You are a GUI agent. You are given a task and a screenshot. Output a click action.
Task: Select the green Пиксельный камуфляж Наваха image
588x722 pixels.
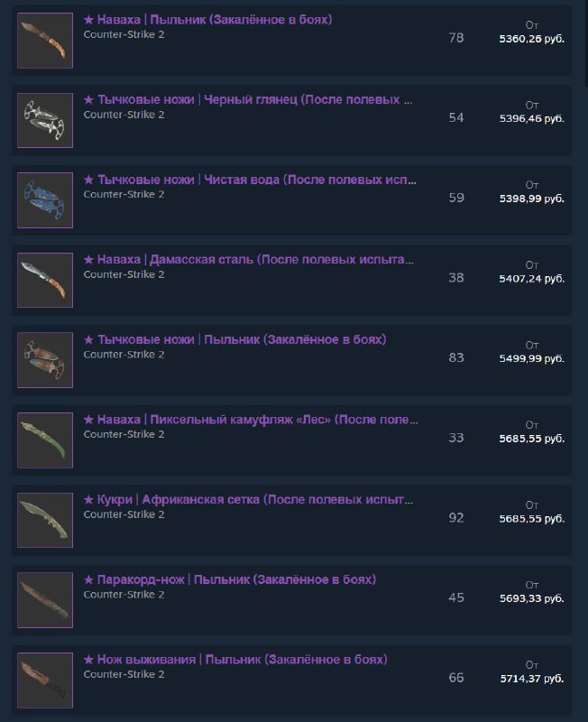pos(45,440)
